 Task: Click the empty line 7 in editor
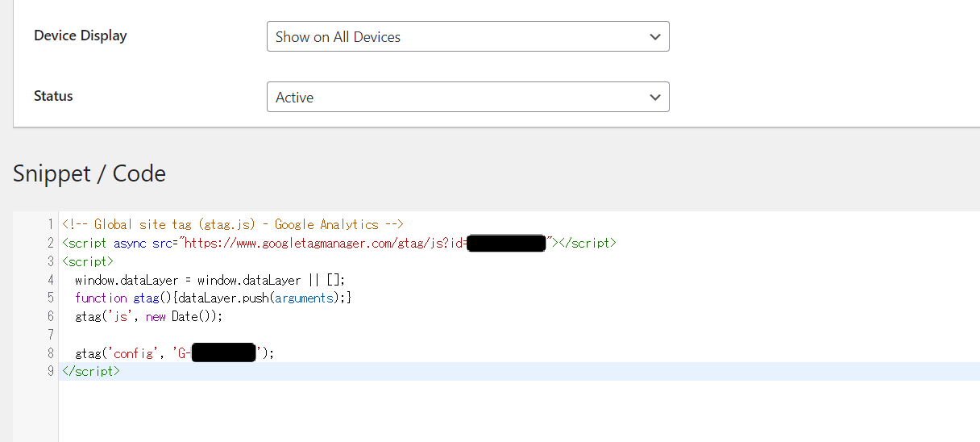click(x=322, y=335)
